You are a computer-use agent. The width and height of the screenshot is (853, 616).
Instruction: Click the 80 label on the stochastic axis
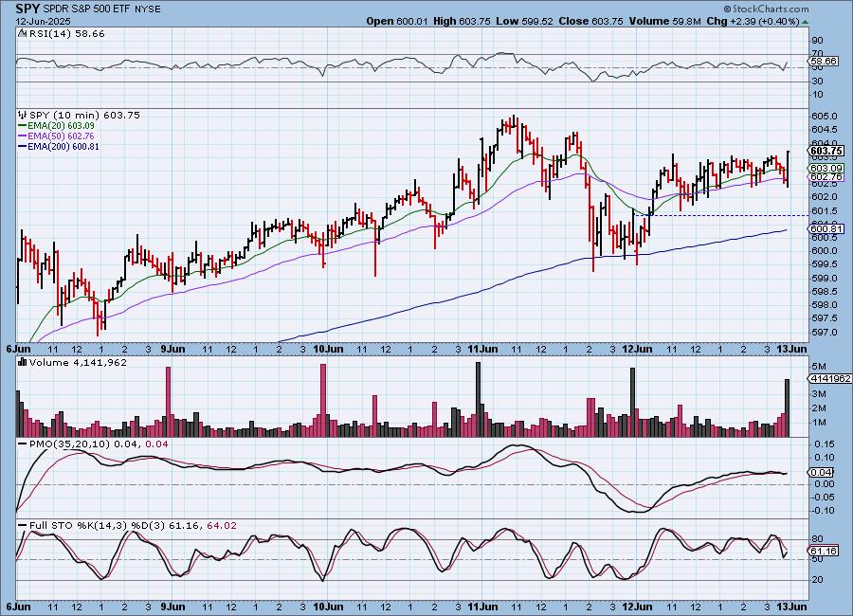817,539
